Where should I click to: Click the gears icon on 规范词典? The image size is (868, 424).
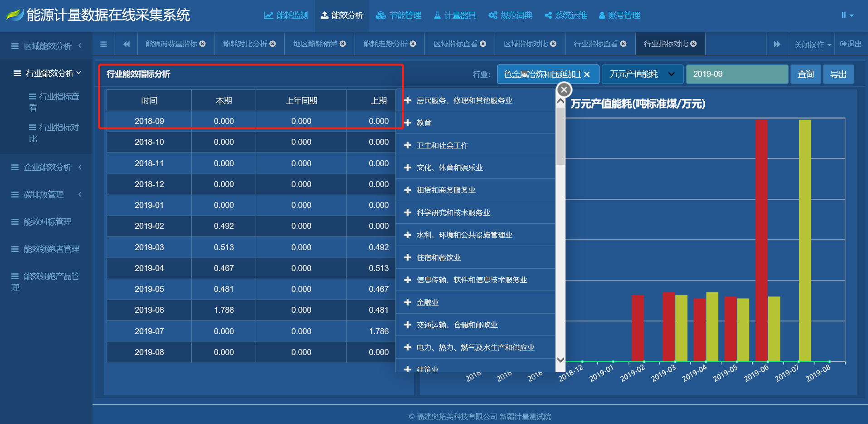(492, 15)
